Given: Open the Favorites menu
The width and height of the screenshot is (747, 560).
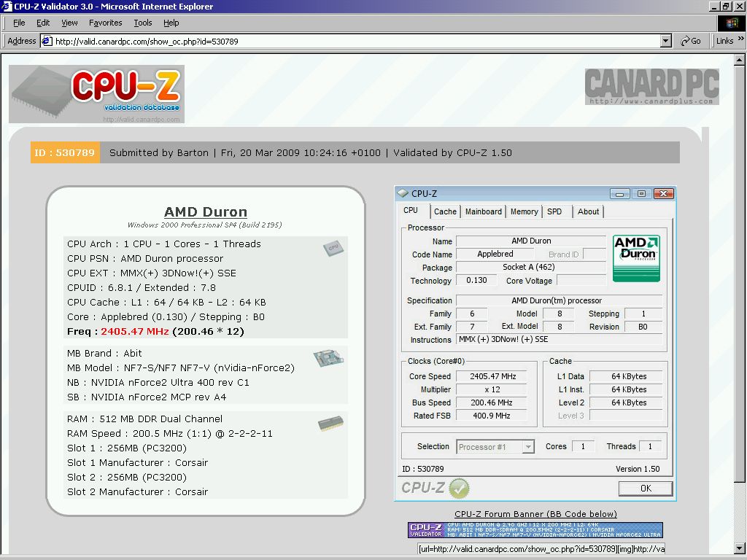Looking at the screenshot, I should pyautogui.click(x=105, y=23).
